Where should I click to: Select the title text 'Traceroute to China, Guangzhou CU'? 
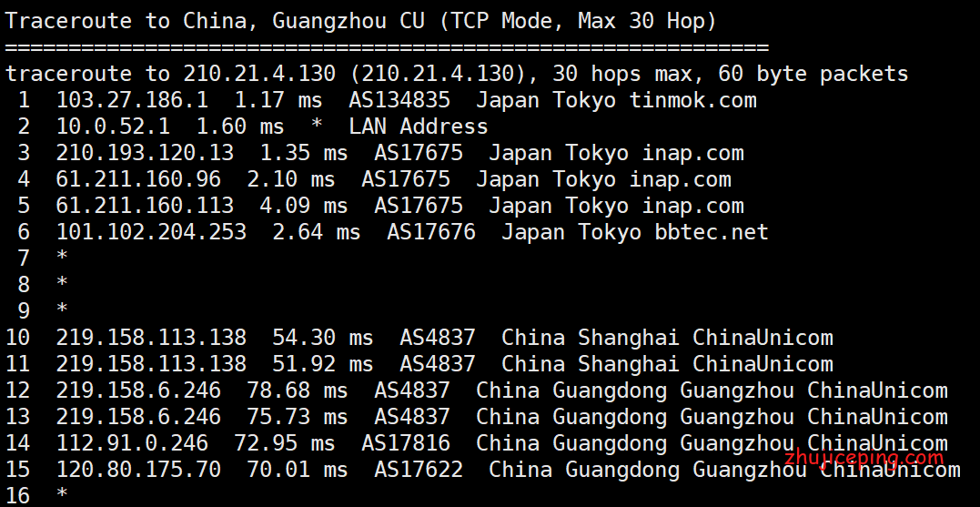(213, 23)
